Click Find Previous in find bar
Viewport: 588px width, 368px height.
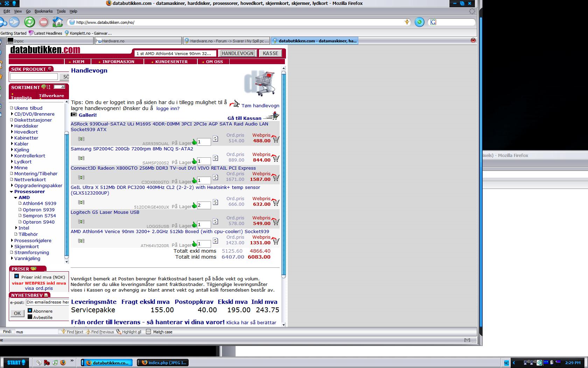tap(100, 332)
